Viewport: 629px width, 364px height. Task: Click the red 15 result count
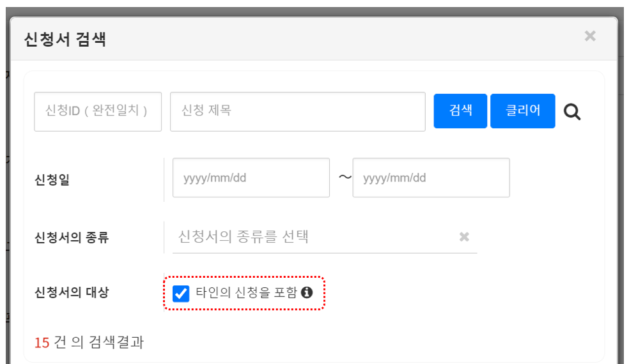point(42,343)
